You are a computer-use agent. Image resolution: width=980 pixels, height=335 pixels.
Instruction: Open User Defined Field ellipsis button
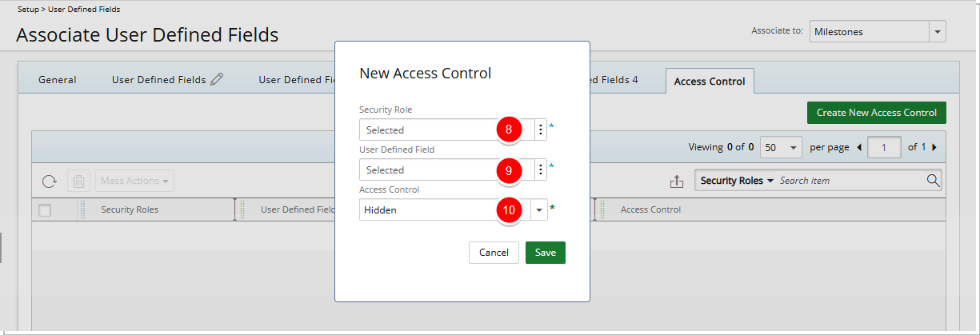click(x=541, y=169)
